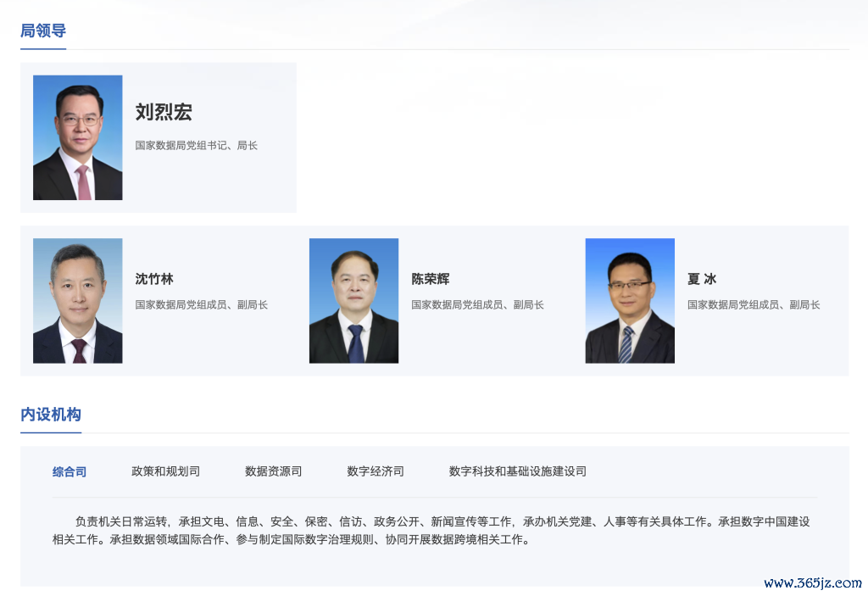The height and width of the screenshot is (596, 868).
Task: Select the 夏冰 name text
Action: [x=702, y=279]
